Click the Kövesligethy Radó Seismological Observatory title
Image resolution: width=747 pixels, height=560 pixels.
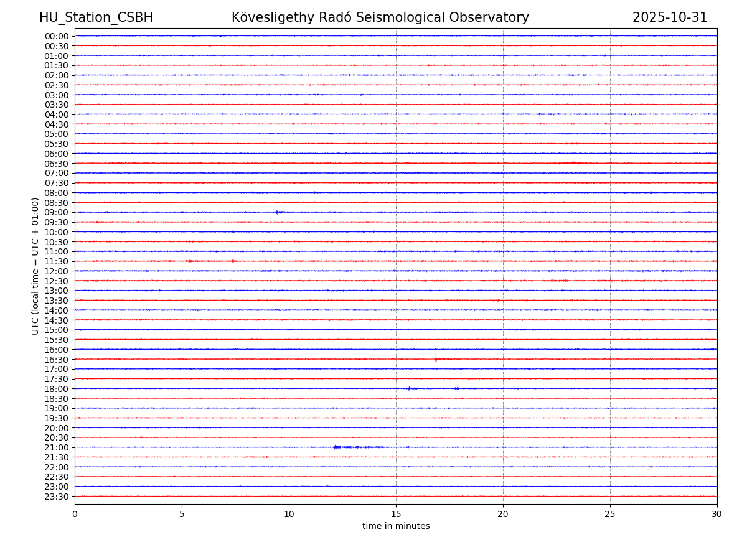tap(380, 17)
